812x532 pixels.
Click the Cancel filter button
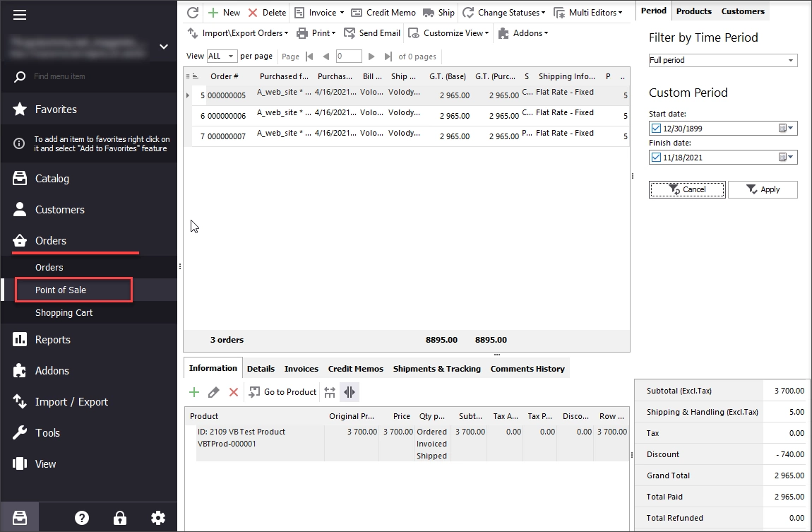pyautogui.click(x=687, y=189)
